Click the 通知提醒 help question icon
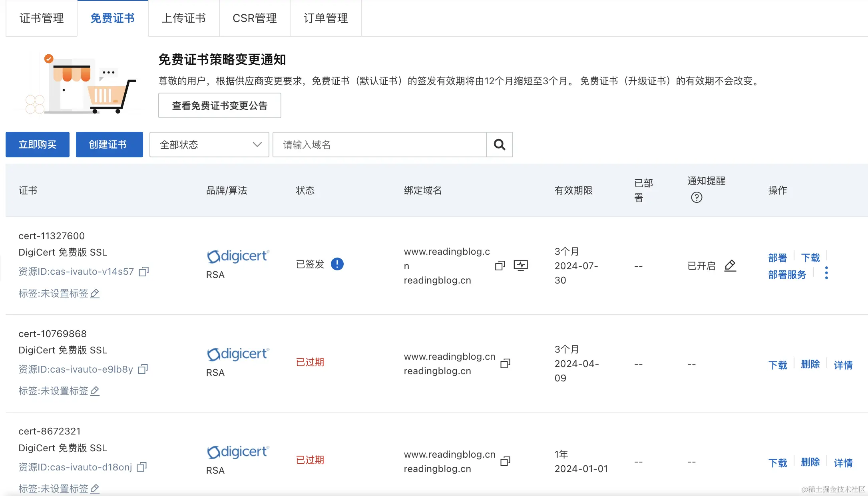 (697, 197)
